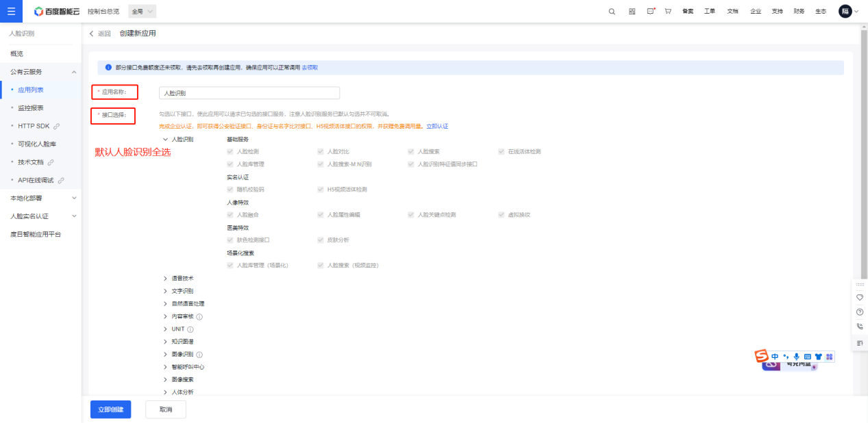868x423 pixels.
Task: Follow the 立即认证 link
Action: coord(437,127)
